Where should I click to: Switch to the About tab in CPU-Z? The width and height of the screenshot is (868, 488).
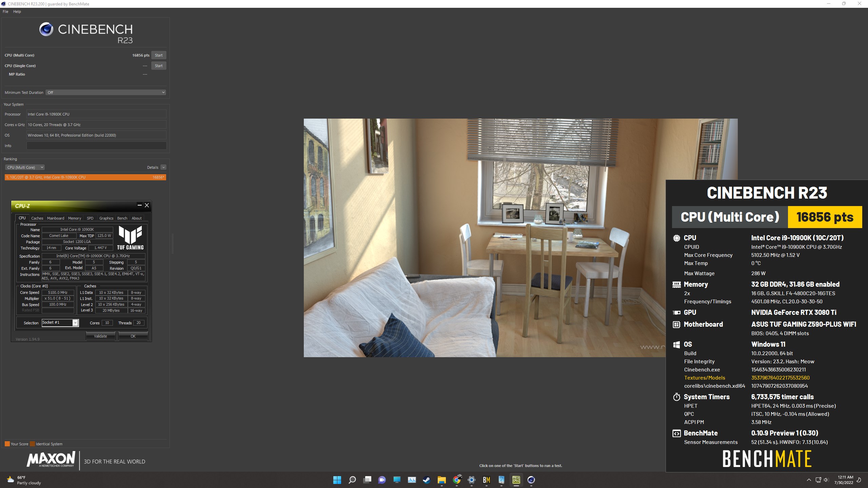point(137,218)
